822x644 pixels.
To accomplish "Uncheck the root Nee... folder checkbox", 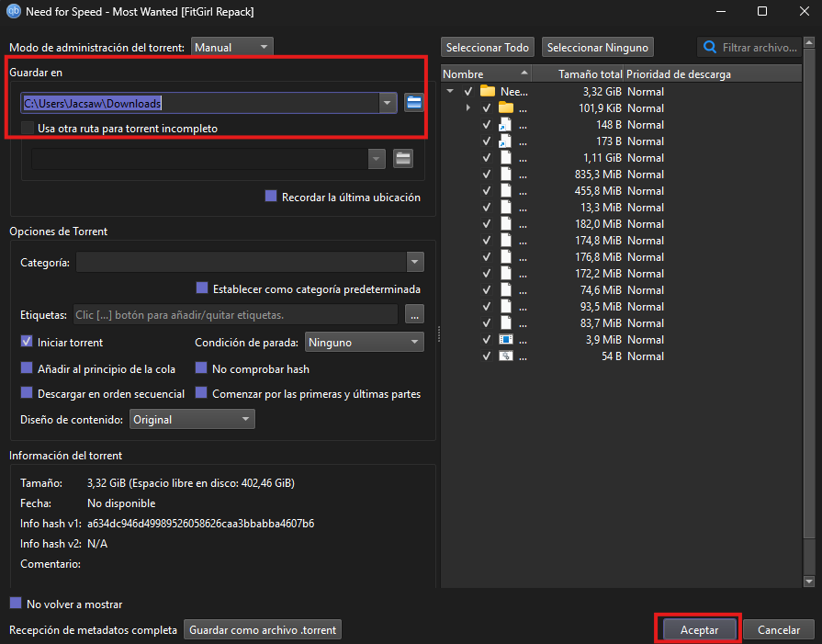I will pos(468,91).
